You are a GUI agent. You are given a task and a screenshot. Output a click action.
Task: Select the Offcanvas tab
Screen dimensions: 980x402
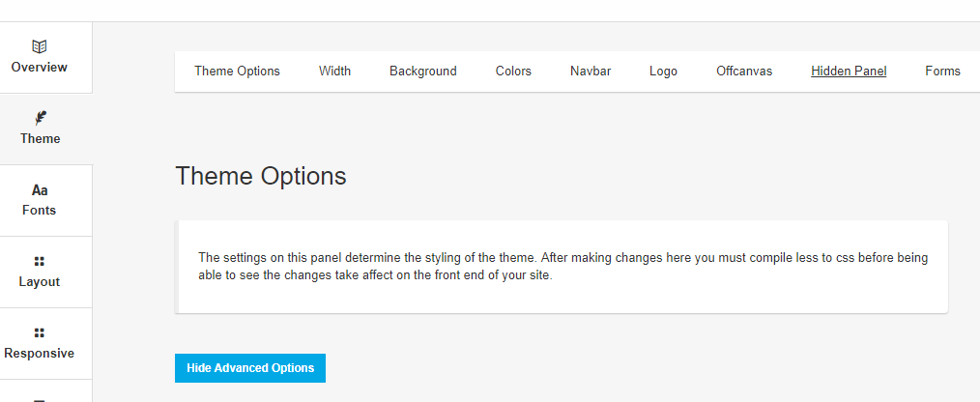(x=744, y=72)
